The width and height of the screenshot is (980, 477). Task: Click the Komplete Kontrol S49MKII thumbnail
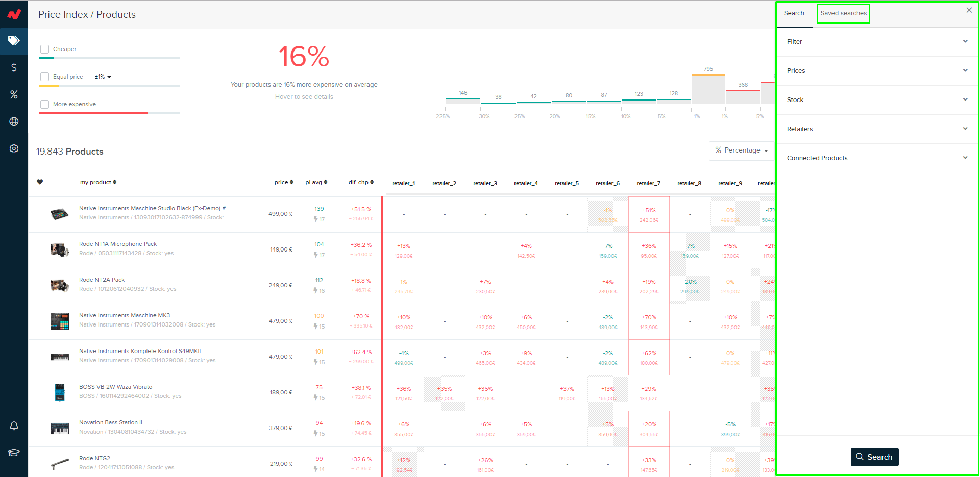click(x=60, y=357)
